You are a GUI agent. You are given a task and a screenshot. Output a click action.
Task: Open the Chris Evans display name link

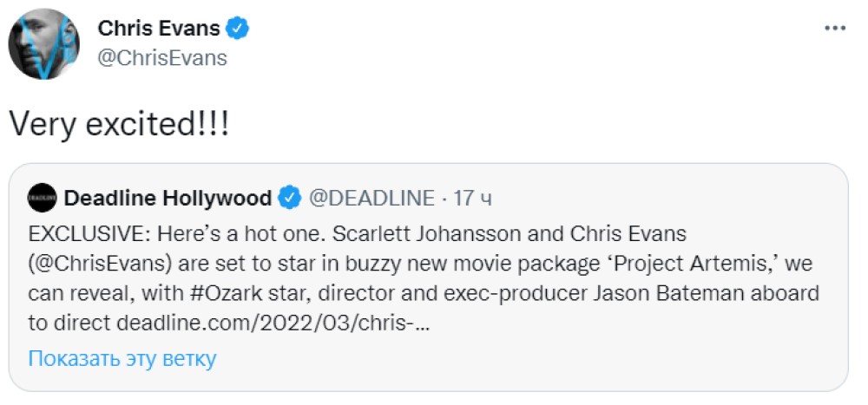[159, 28]
